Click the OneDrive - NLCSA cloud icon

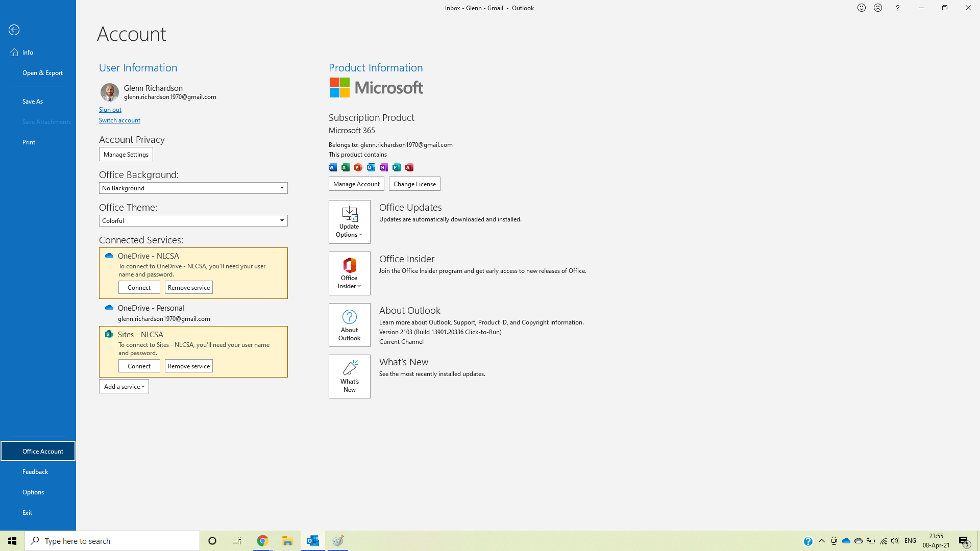(x=109, y=256)
